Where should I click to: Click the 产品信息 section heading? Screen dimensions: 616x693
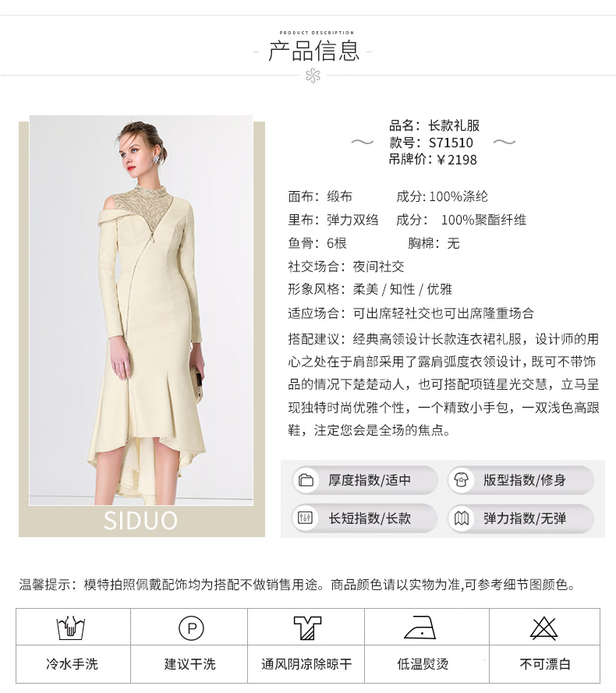coord(313,51)
